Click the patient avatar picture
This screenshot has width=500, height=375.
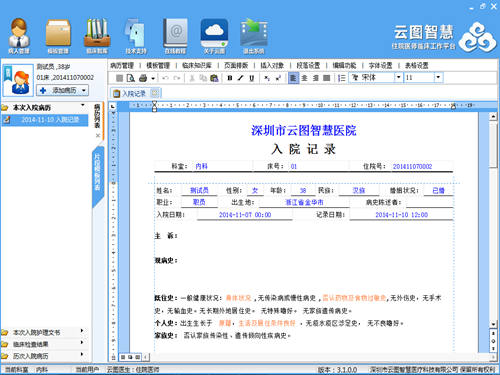(x=18, y=80)
